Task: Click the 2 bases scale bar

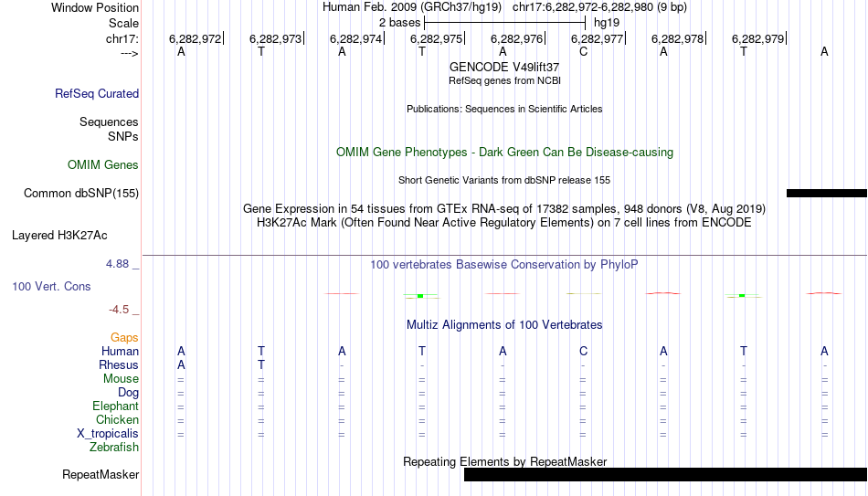Action: coord(504,23)
